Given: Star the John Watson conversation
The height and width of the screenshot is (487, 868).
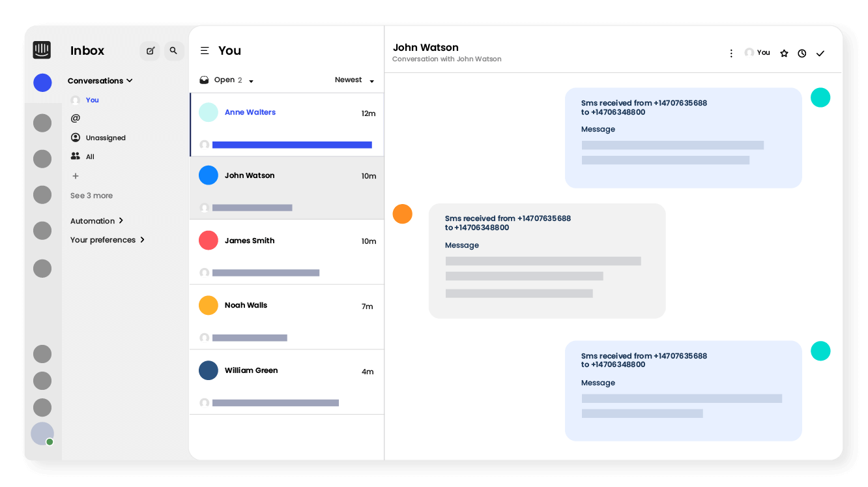Looking at the screenshot, I should (784, 53).
